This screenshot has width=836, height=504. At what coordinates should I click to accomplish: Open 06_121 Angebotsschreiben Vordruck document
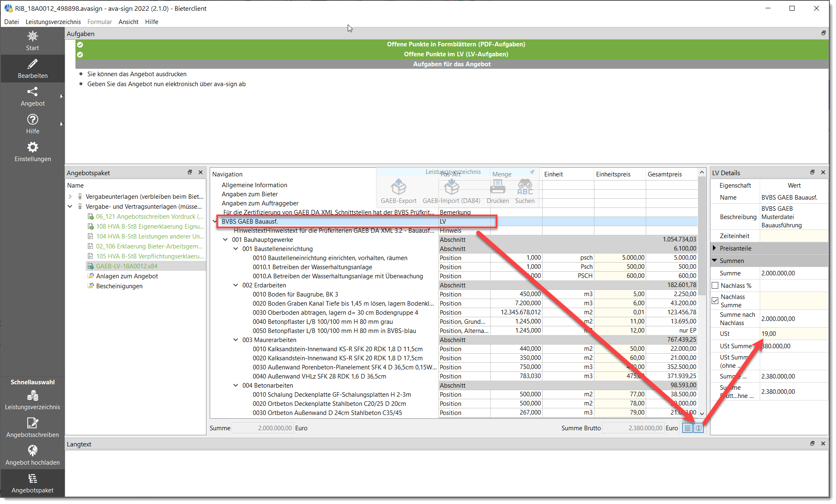click(x=150, y=216)
